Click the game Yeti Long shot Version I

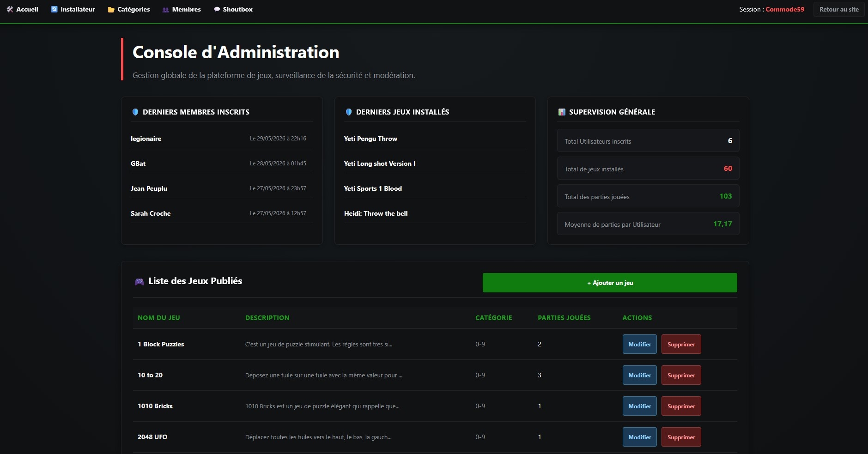pyautogui.click(x=380, y=163)
